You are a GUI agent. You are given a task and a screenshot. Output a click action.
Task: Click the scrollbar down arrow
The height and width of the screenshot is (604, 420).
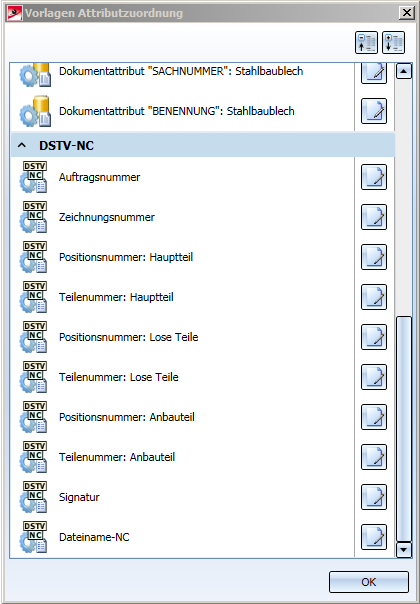pos(403,549)
